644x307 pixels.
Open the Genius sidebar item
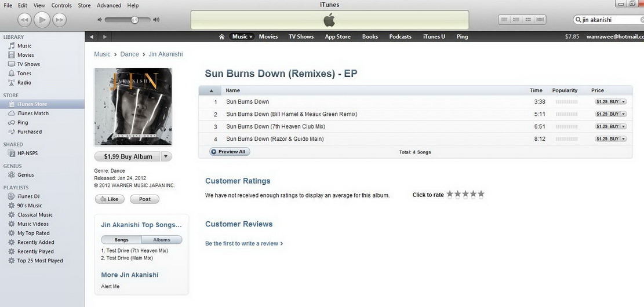click(26, 175)
